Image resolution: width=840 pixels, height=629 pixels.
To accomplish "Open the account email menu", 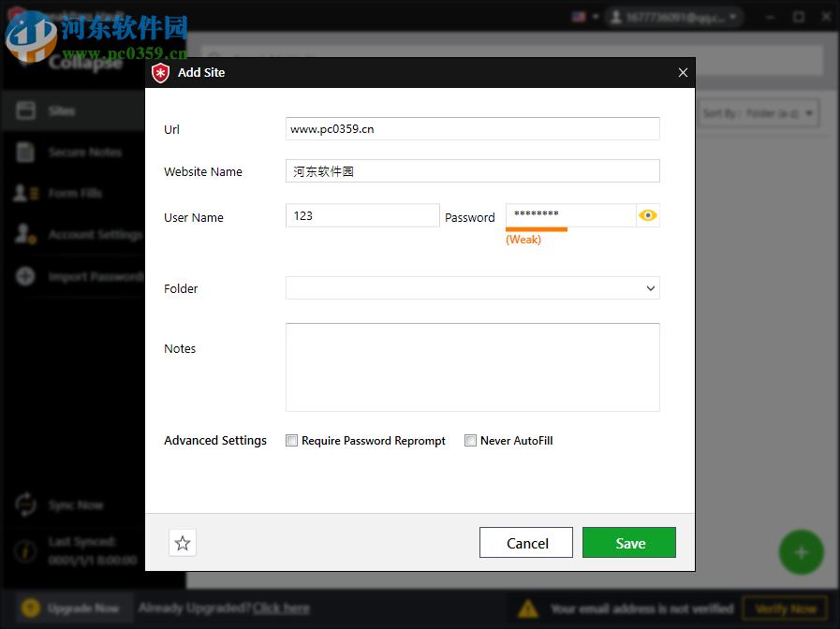I will [x=674, y=16].
